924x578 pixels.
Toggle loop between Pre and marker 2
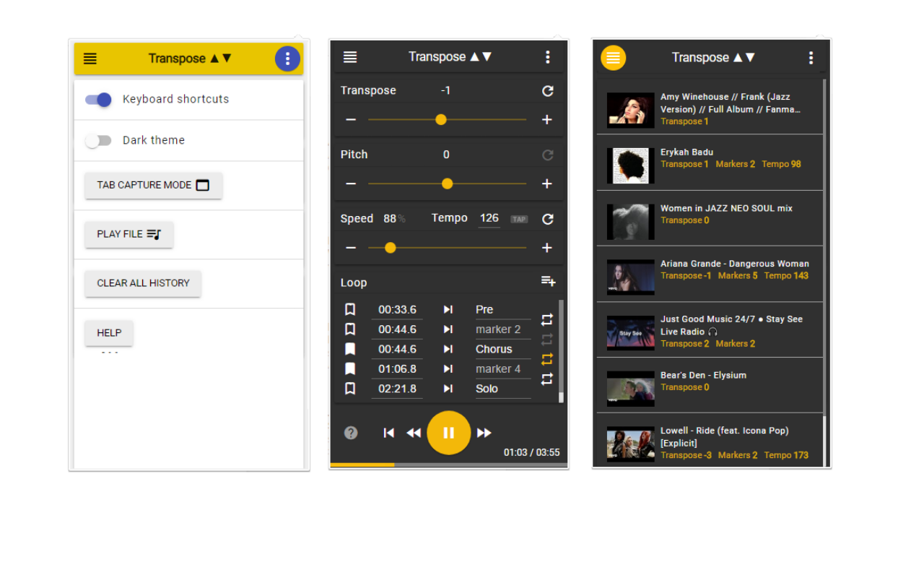point(547,319)
